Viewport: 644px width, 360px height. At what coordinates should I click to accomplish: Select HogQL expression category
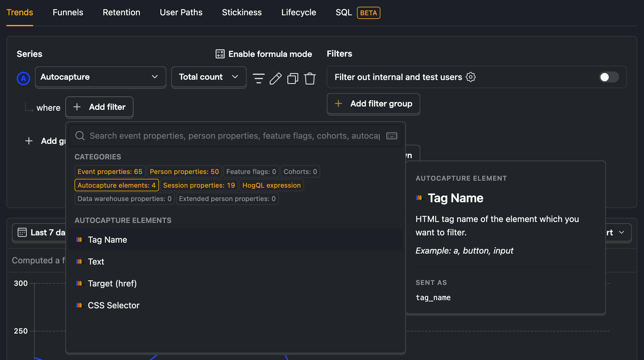[272, 185]
